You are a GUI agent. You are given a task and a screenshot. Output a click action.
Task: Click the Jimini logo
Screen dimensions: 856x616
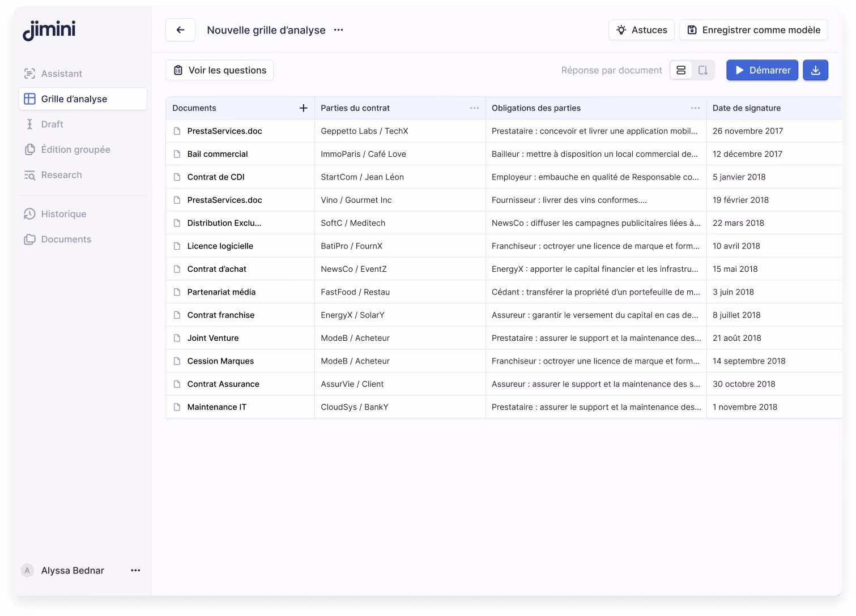[x=49, y=30]
